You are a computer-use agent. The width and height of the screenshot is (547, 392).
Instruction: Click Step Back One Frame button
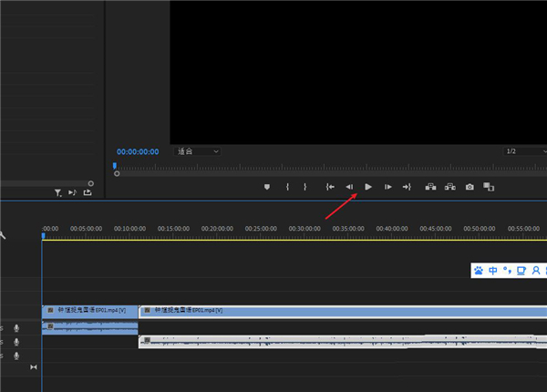[x=349, y=187]
